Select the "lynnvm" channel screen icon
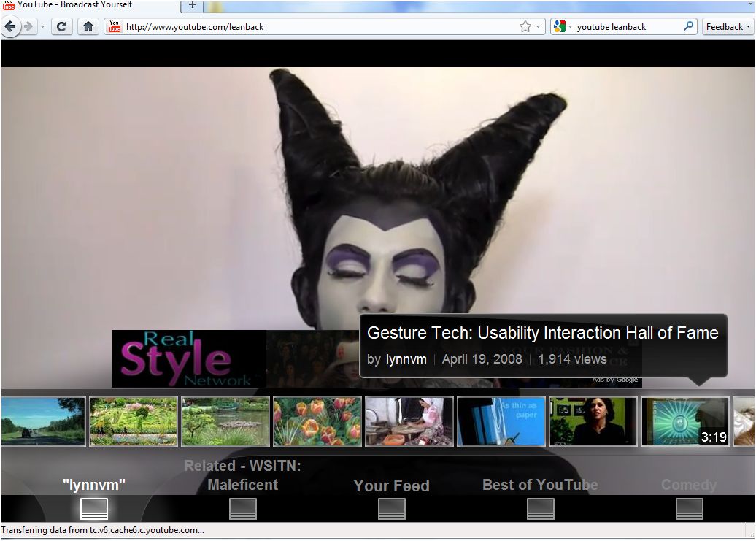This screenshot has height=541, width=756. [94, 508]
